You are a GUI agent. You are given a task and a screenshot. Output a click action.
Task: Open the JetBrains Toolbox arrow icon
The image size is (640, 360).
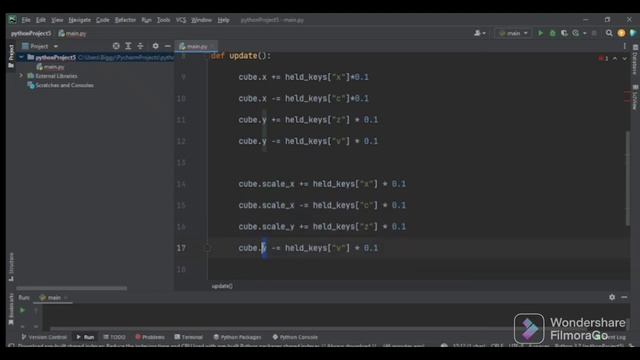tap(633, 33)
